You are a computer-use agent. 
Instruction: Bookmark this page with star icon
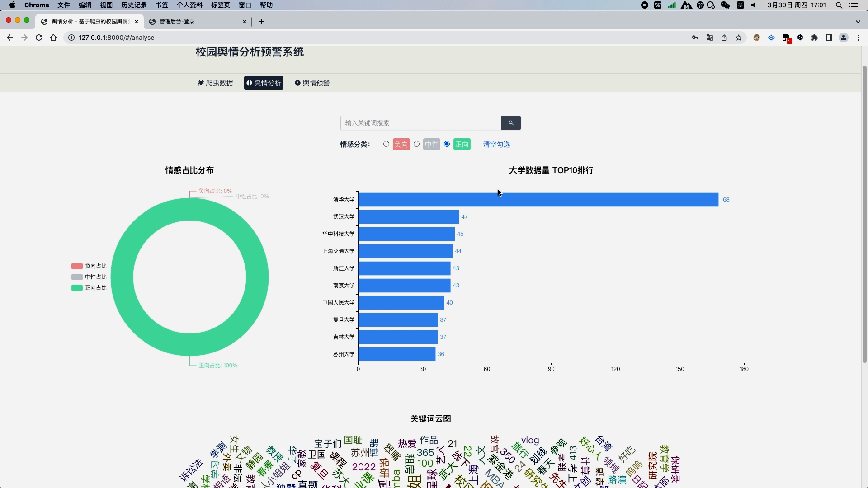(x=739, y=38)
